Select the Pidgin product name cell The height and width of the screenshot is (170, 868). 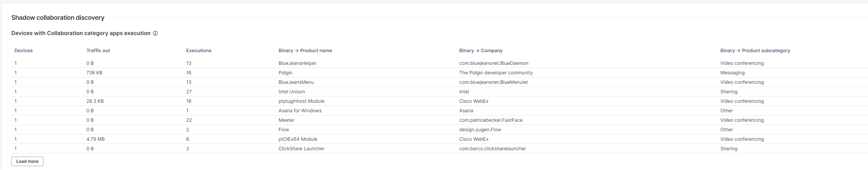point(285,73)
